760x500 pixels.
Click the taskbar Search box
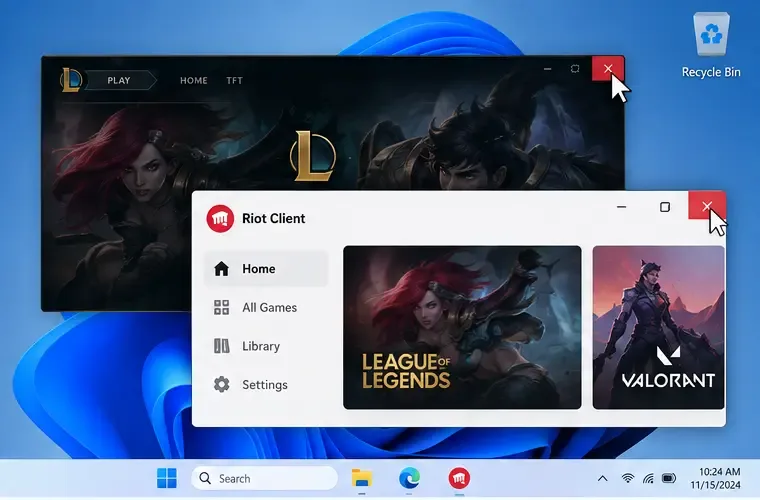pos(265,479)
